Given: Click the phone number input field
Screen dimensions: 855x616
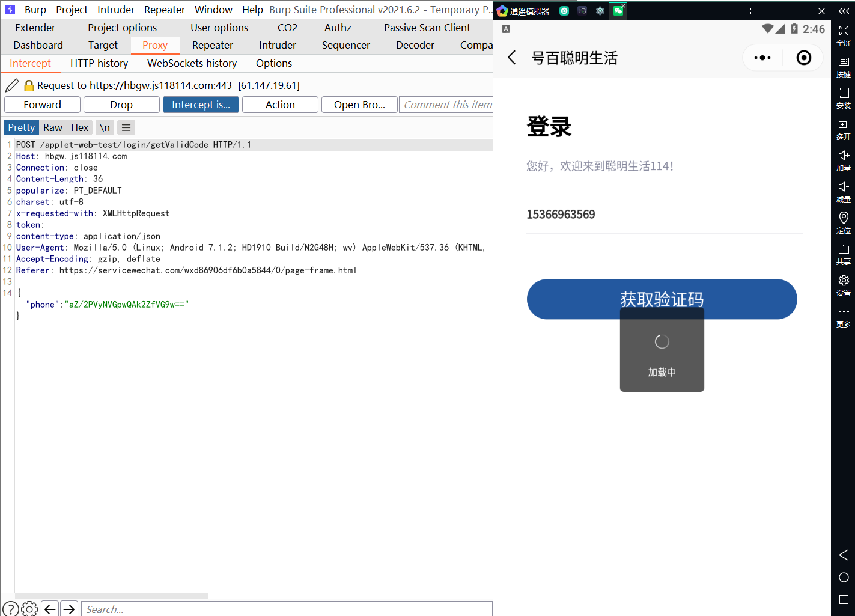Looking at the screenshot, I should (664, 215).
